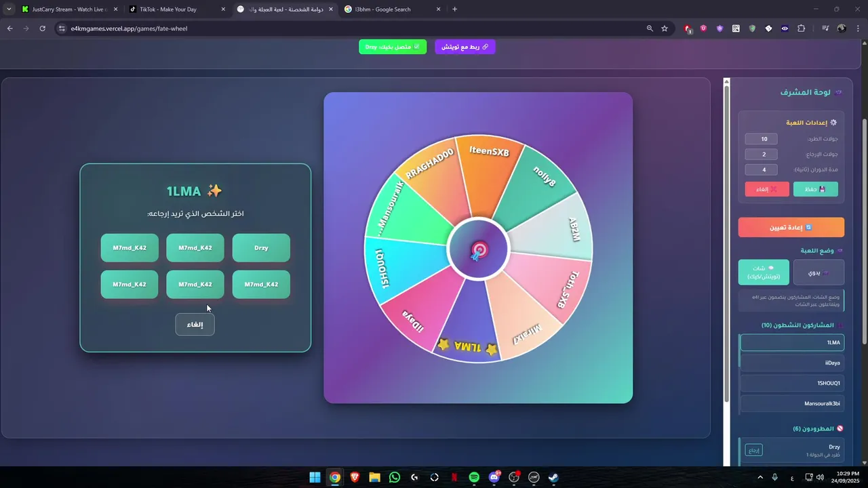Screen dimensions: 868x488
Task: Open the media controls music-note icon
Action: pos(825,28)
